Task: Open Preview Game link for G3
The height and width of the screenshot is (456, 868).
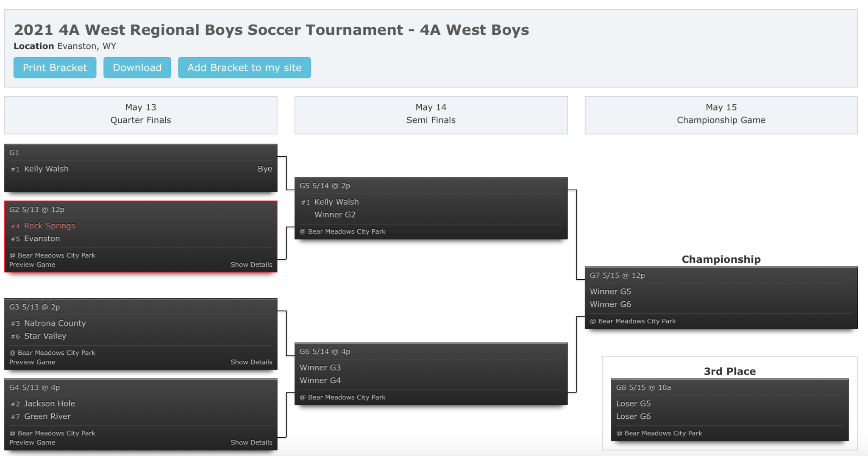Action: 32,362
